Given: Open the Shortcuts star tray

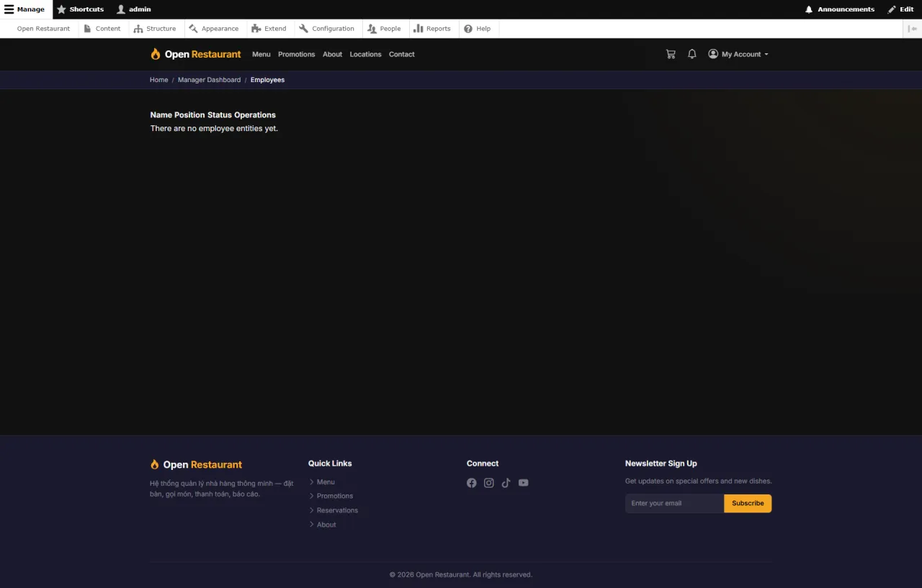Looking at the screenshot, I should [x=81, y=9].
